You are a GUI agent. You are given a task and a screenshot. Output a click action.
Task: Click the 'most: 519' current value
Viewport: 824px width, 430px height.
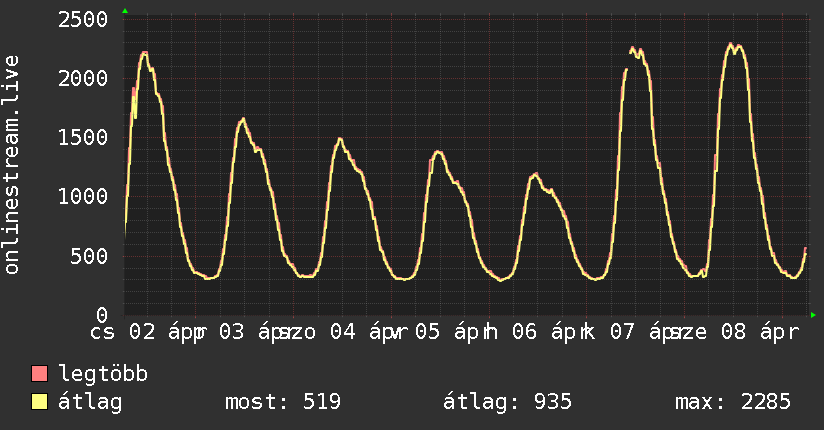coord(283,402)
